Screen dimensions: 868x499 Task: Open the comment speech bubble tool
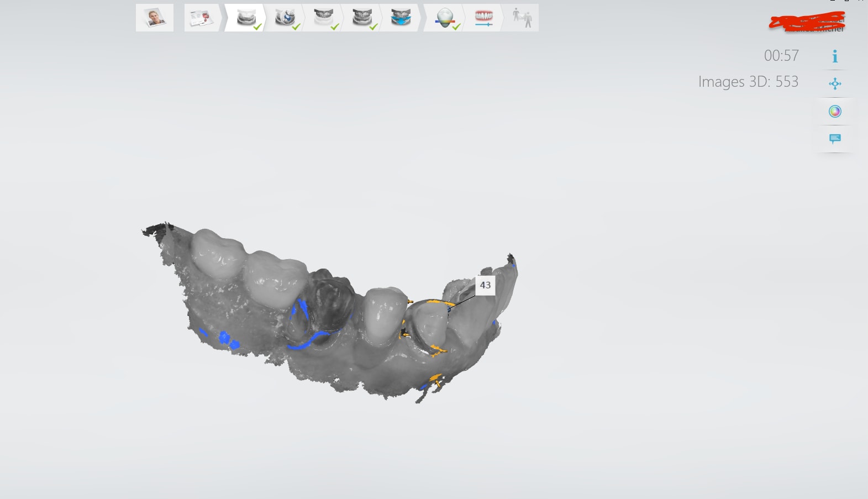pyautogui.click(x=835, y=139)
